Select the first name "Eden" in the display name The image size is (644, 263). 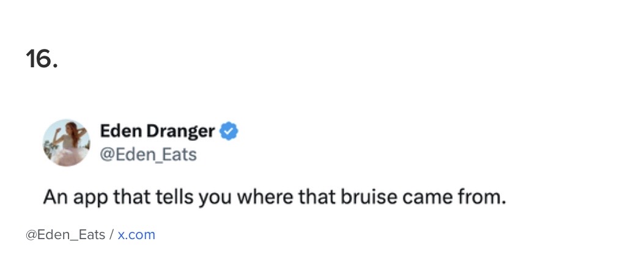coord(120,131)
